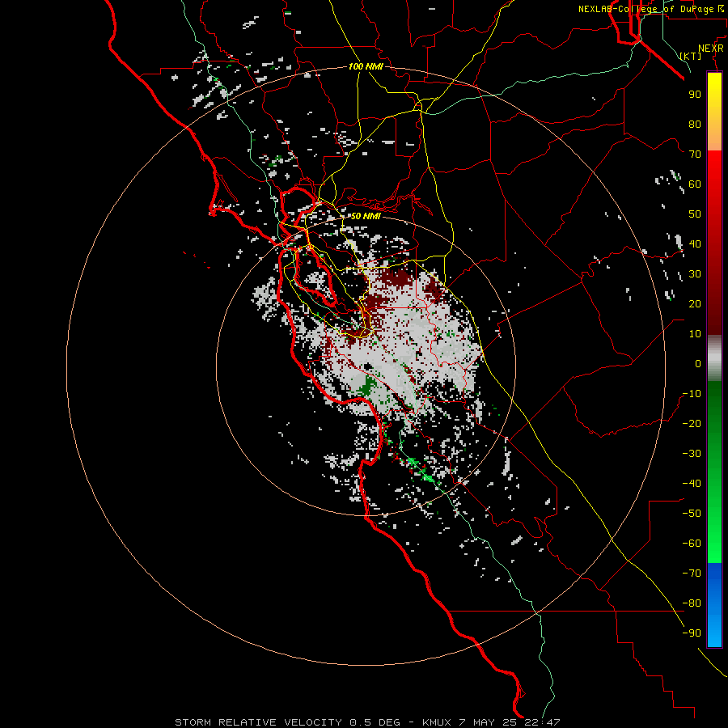
Task: Select the positive 70 value on the velocity scale
Action: (x=695, y=154)
